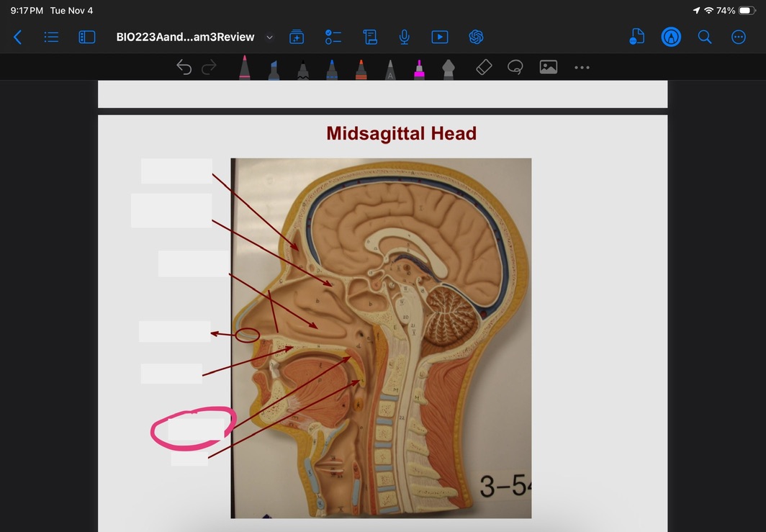Go back using the back chevron
Viewport: 766px width, 532px height.
17,37
